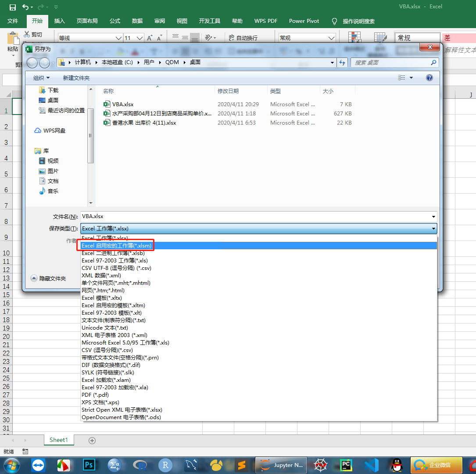
Task: Click the add new sheet plus icon
Action: [x=92, y=441]
